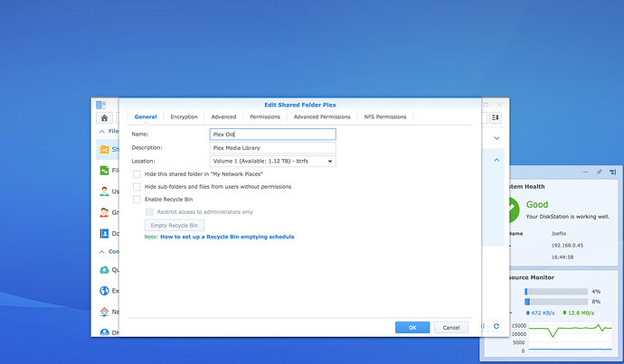Image resolution: width=624 pixels, height=364 pixels.
Task: Click download speed 12.8 MB/s
Action: tap(578, 313)
